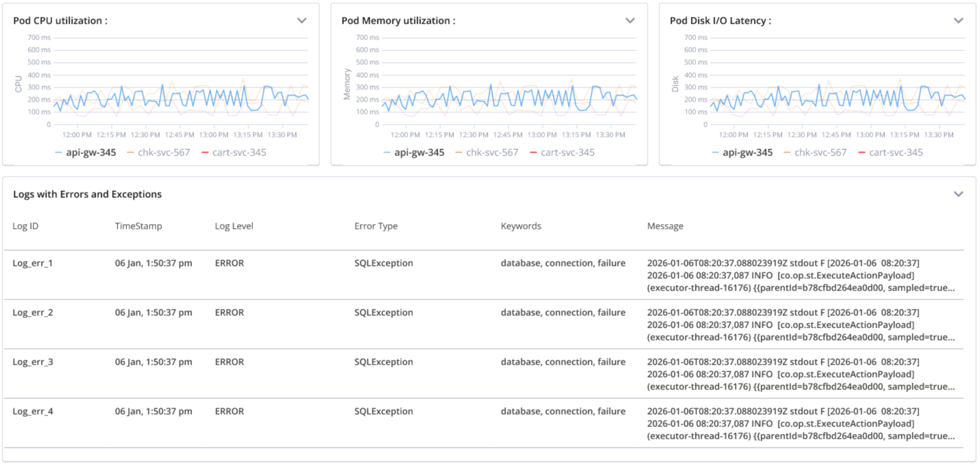Toggle chk-svc-567 series in Memory chart legend
Viewport: 980px width, 464px height.
[x=492, y=152]
